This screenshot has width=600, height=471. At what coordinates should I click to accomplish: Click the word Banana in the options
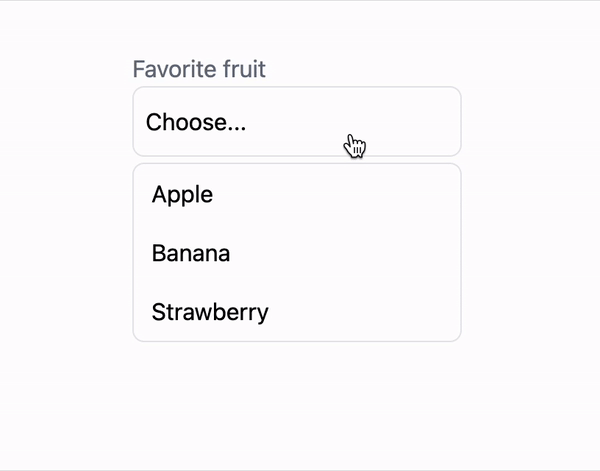pos(191,253)
